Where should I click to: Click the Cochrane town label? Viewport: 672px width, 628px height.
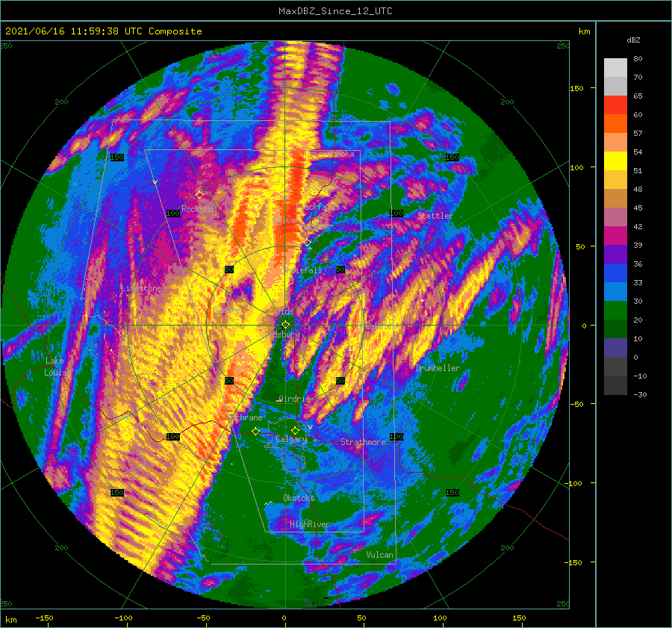(244, 417)
